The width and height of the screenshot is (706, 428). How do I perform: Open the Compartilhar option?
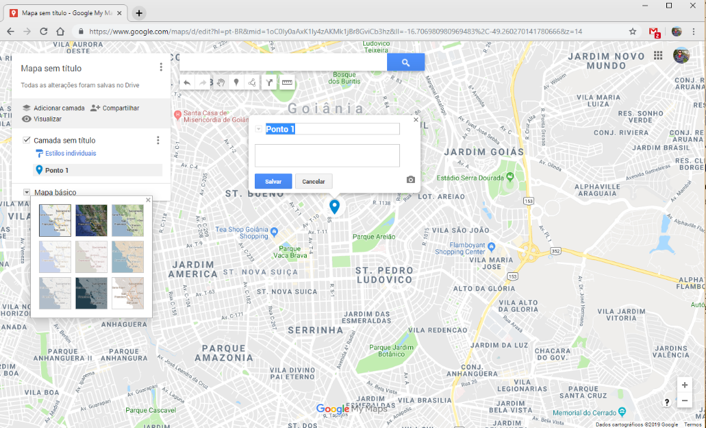115,108
